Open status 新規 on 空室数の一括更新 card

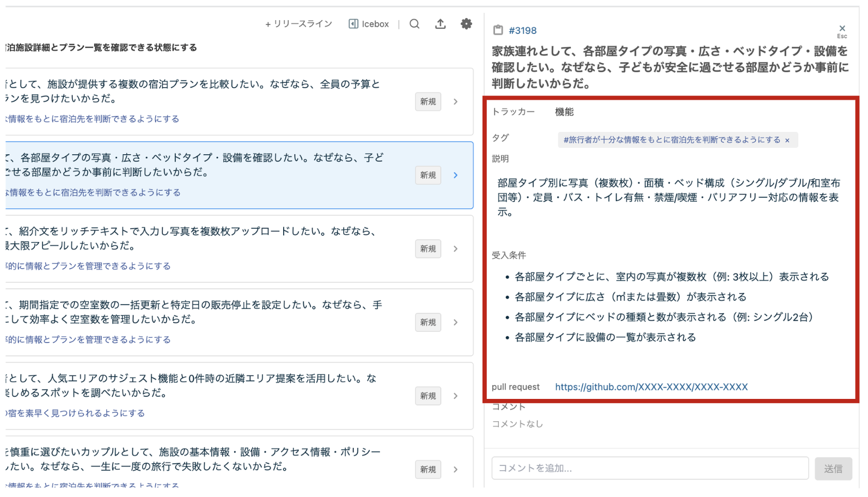tap(428, 323)
